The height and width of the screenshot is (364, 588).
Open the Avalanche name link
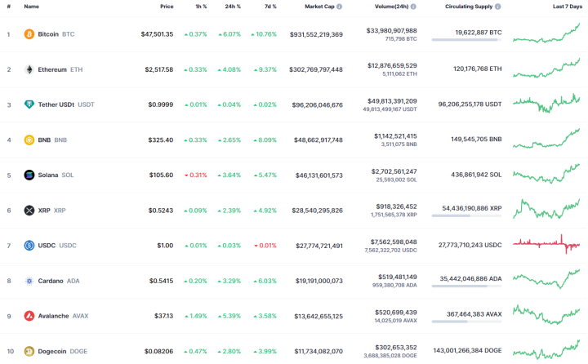[x=53, y=316]
